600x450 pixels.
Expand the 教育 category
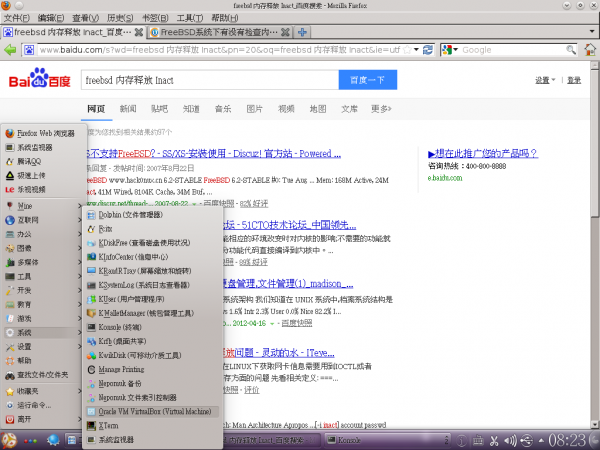pos(44,305)
